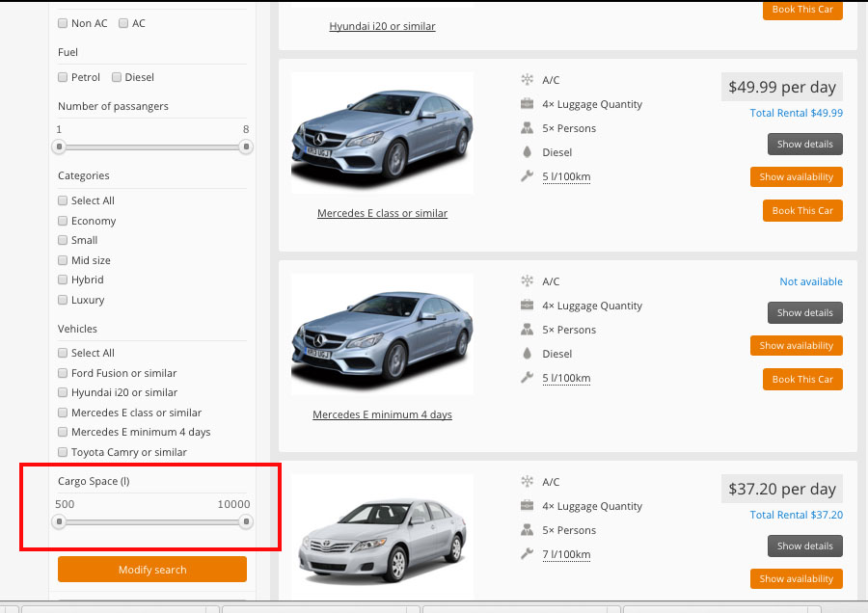Check Mercedes E minimum 4 days filter
The image size is (868, 613).
(x=63, y=432)
